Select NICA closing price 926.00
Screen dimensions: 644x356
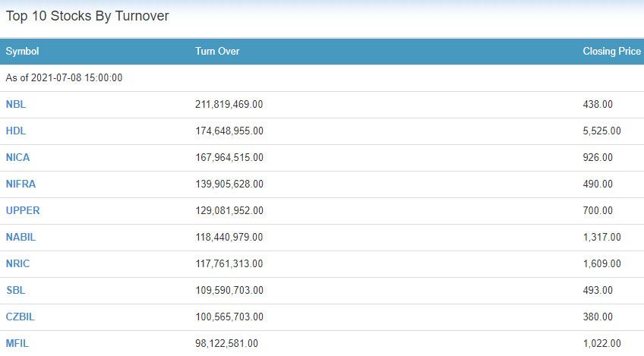pyautogui.click(x=598, y=157)
